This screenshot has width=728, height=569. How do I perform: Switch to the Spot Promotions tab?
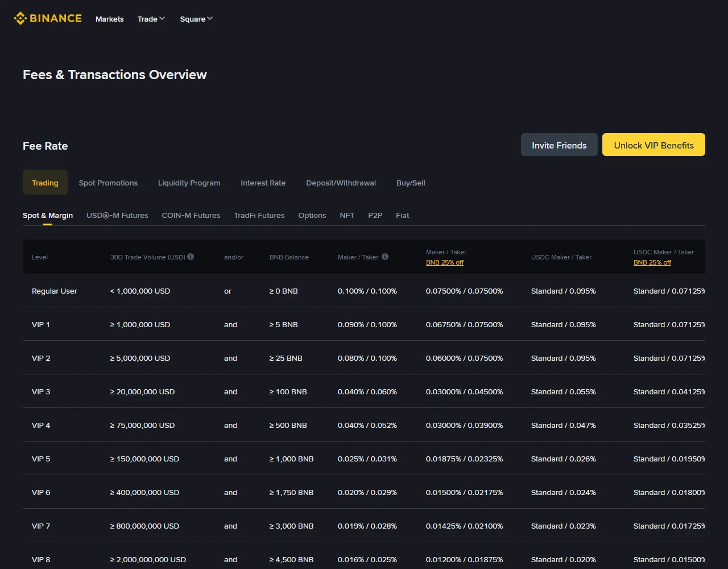click(108, 183)
